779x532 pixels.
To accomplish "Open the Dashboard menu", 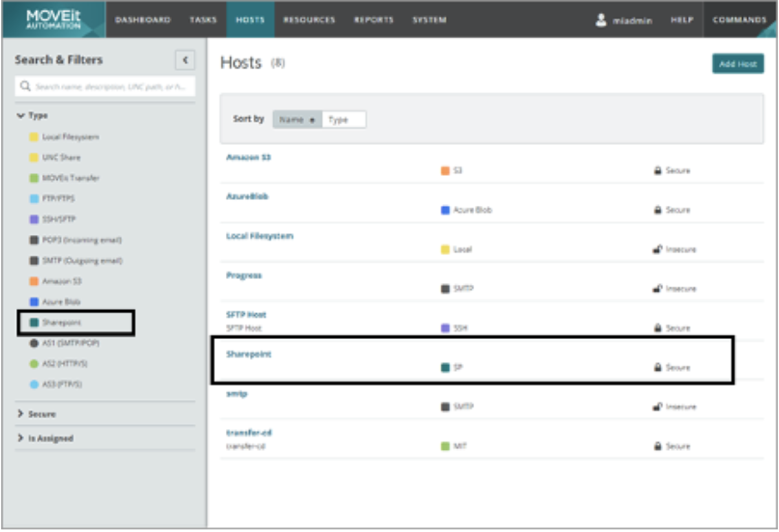I will point(142,20).
